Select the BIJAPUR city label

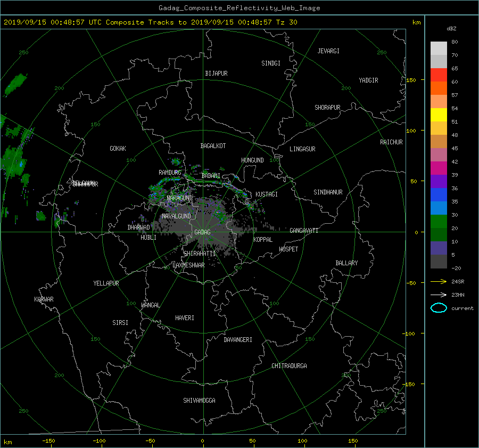point(216,74)
